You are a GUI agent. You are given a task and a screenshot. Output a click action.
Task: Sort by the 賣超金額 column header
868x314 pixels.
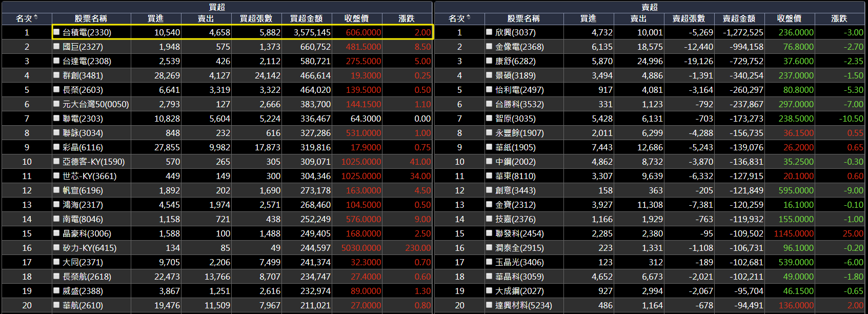739,18
